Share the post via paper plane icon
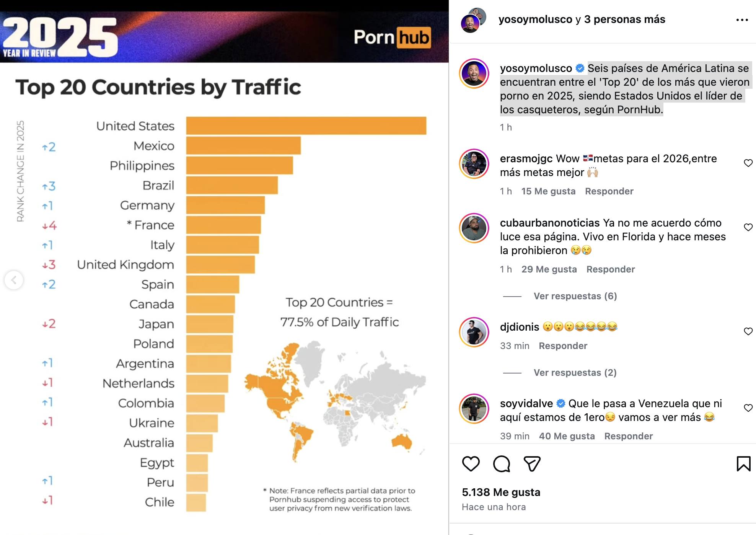This screenshot has height=535, width=756. [532, 464]
